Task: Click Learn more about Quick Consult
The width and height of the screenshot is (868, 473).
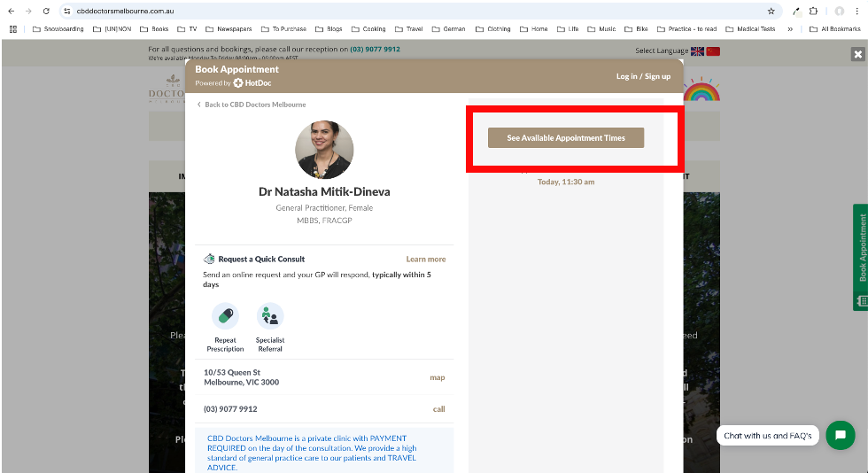Action: (426, 260)
